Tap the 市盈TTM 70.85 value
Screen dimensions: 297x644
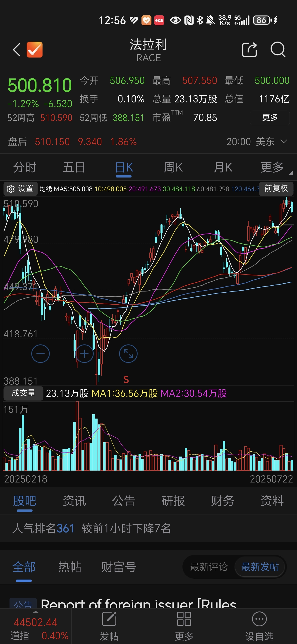pyautogui.click(x=205, y=118)
